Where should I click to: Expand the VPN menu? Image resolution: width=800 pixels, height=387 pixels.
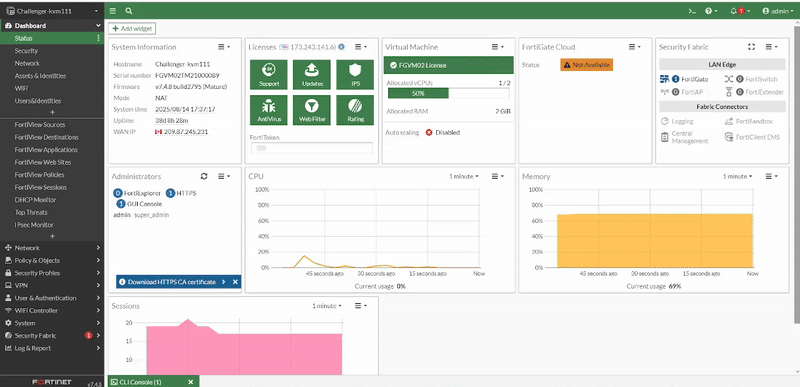coord(52,286)
